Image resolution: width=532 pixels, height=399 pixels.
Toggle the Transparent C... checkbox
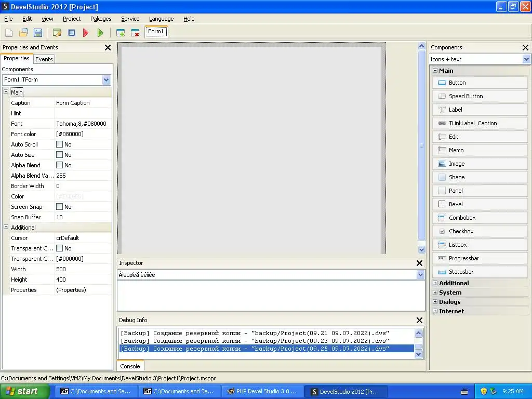click(x=59, y=248)
